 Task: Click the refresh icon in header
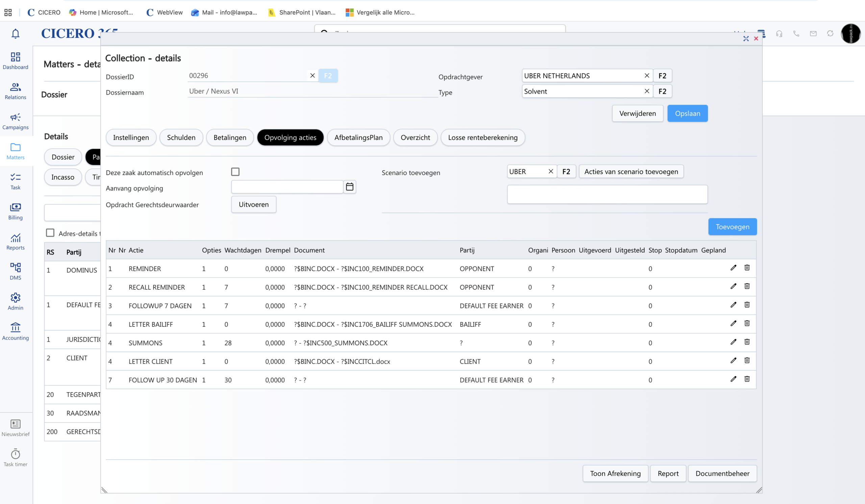click(x=830, y=33)
